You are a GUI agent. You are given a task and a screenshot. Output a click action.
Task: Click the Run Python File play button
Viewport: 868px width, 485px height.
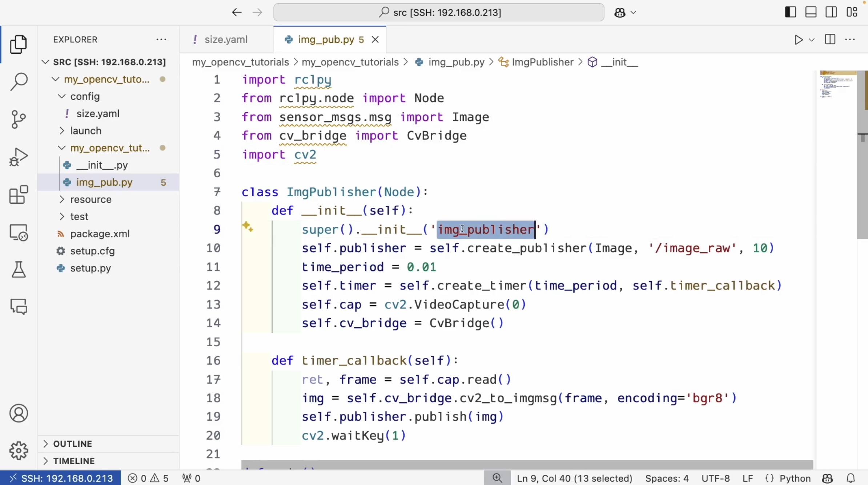click(798, 40)
